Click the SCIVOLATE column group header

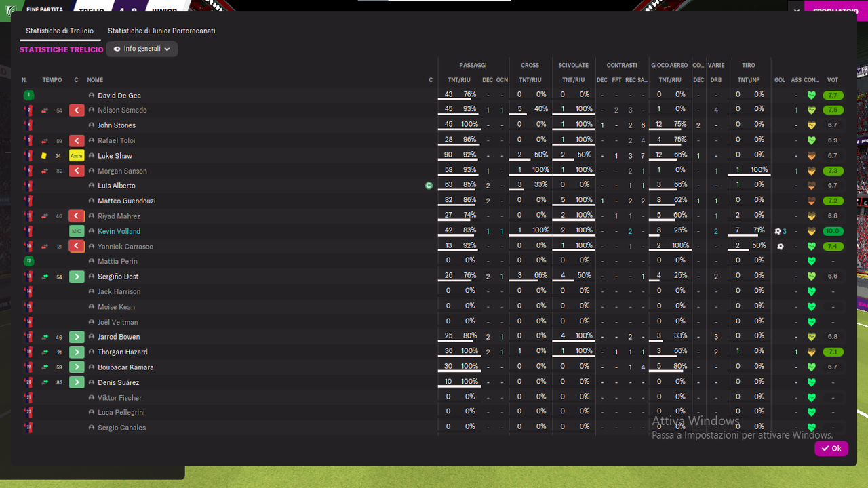573,65
